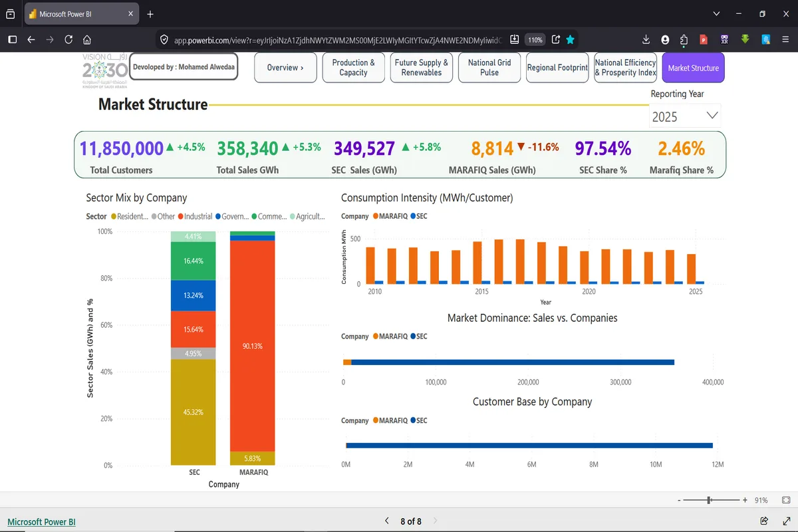Viewport: 798px width, 532px height.
Task: Click the blue SEC bar in Customer Base
Action: (x=529, y=446)
